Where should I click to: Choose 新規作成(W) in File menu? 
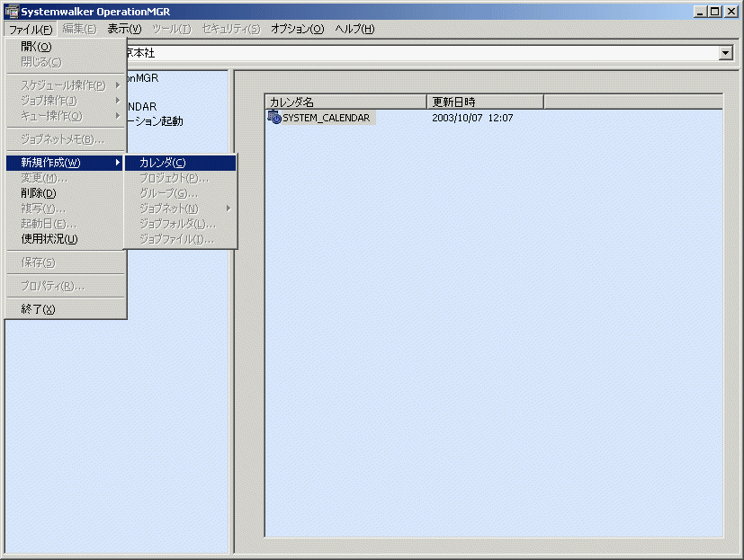(50, 163)
